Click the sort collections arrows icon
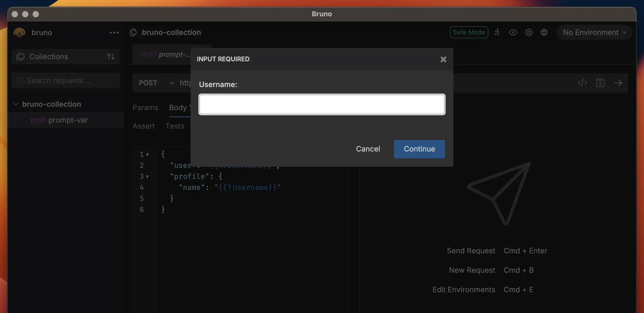The width and height of the screenshot is (644, 313). tap(111, 57)
